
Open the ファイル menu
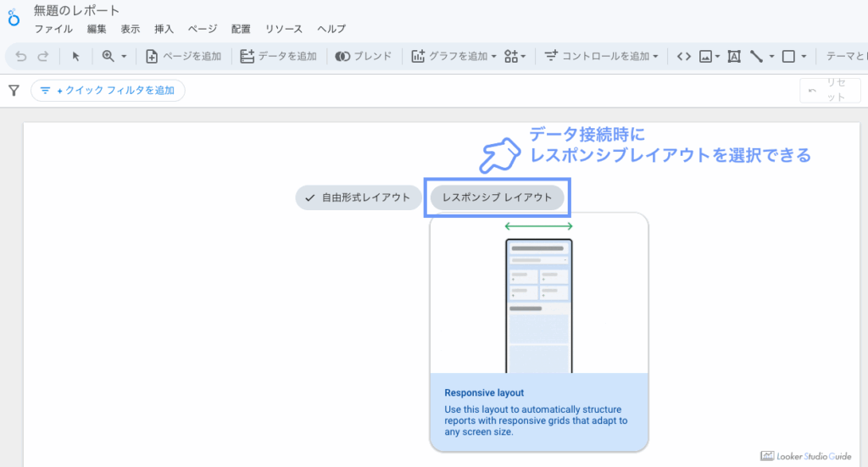coord(53,30)
